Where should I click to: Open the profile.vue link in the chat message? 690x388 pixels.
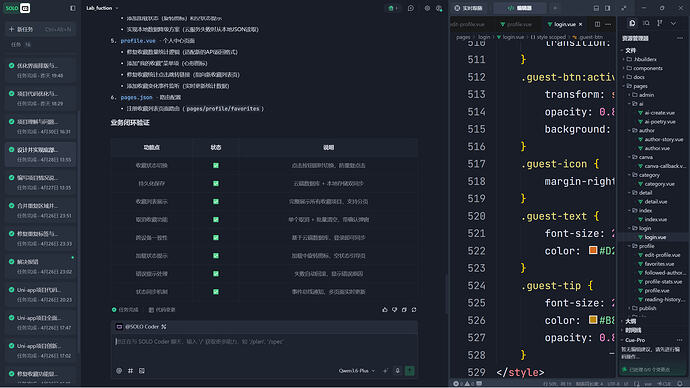coord(138,40)
